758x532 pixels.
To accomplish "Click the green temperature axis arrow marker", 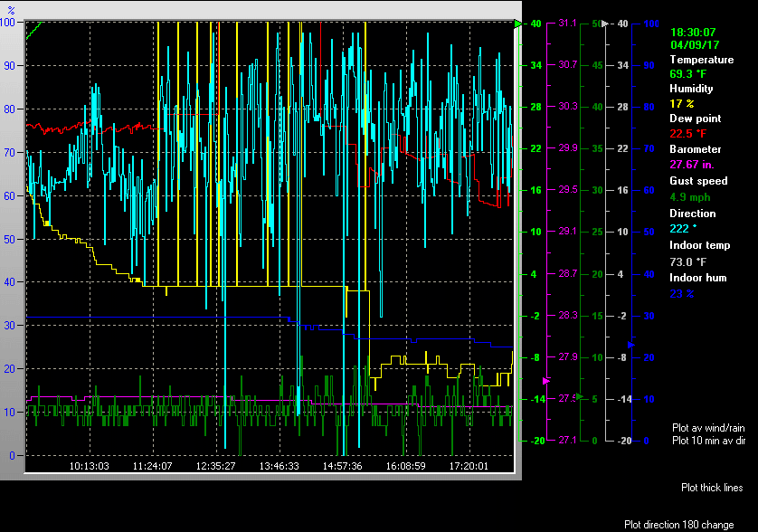I will [x=519, y=24].
